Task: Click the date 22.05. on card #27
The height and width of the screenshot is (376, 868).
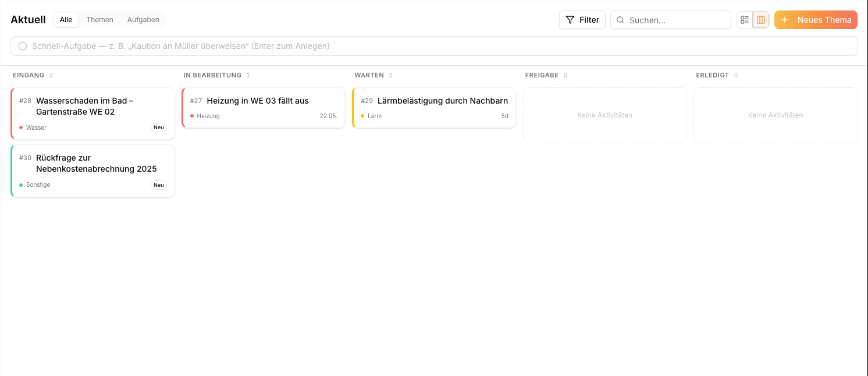Action: (x=329, y=116)
